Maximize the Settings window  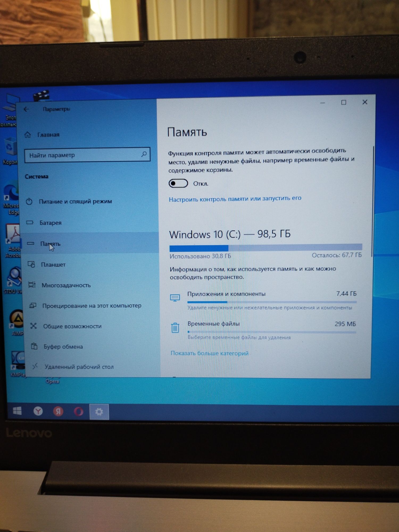pyautogui.click(x=344, y=102)
